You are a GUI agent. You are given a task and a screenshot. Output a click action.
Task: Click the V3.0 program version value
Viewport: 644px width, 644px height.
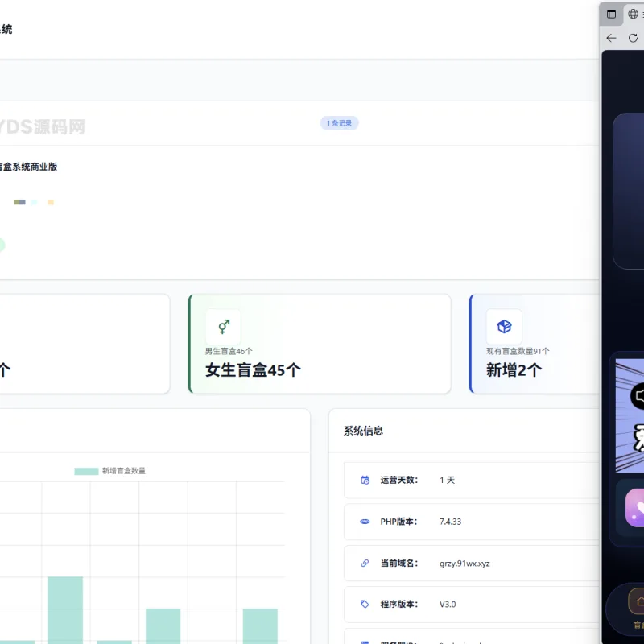[448, 605]
